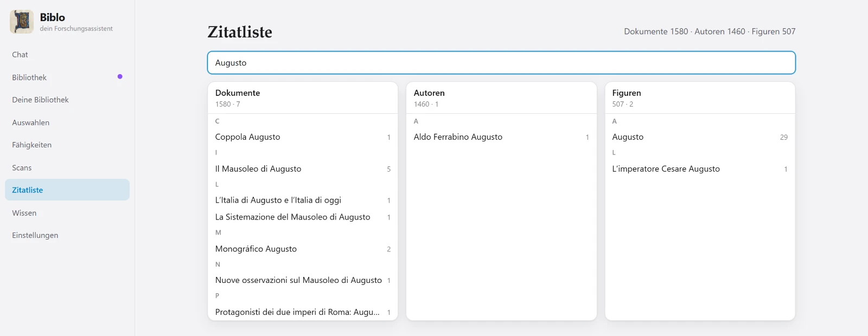Click the purple notification dot beside Bibliothek

(x=120, y=76)
